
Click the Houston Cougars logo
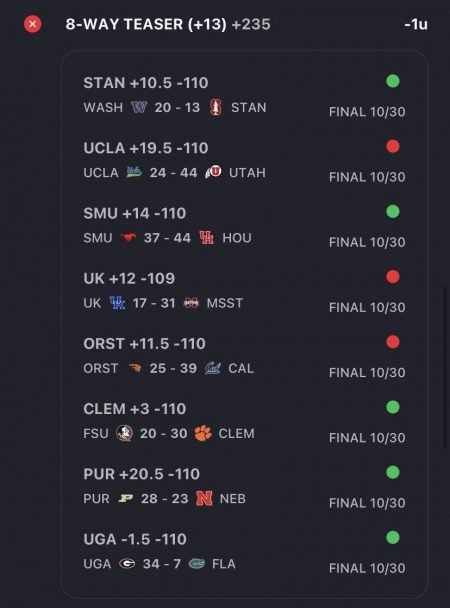(206, 237)
